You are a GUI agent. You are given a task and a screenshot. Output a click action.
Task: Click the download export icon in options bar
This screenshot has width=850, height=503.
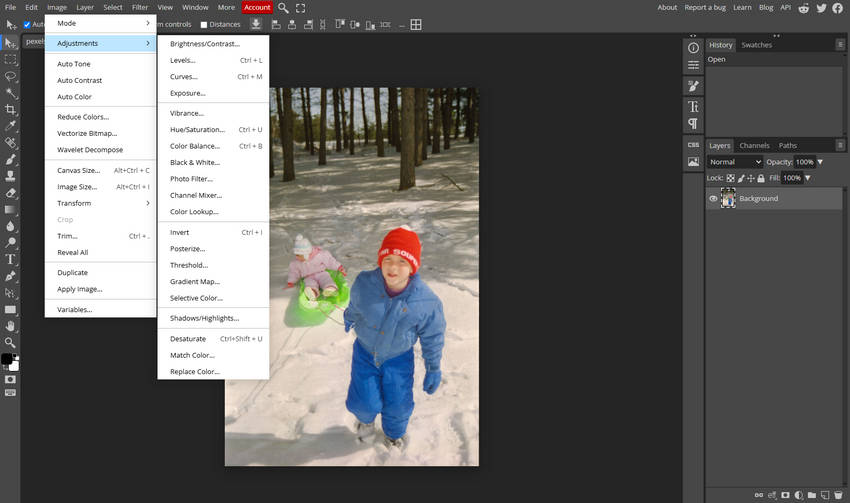[x=256, y=24]
